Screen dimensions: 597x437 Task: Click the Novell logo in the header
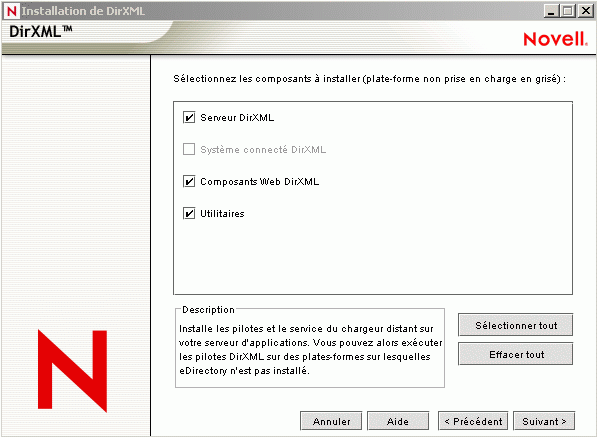[x=555, y=39]
